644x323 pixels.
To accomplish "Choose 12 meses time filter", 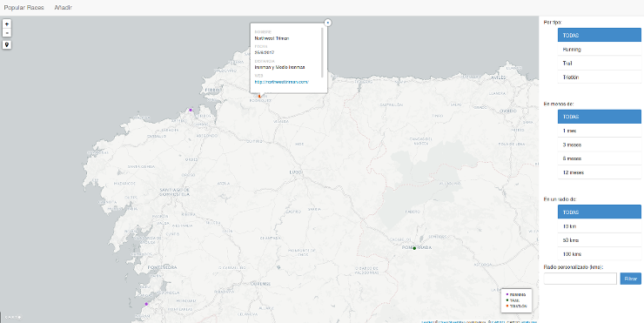I will point(600,172).
